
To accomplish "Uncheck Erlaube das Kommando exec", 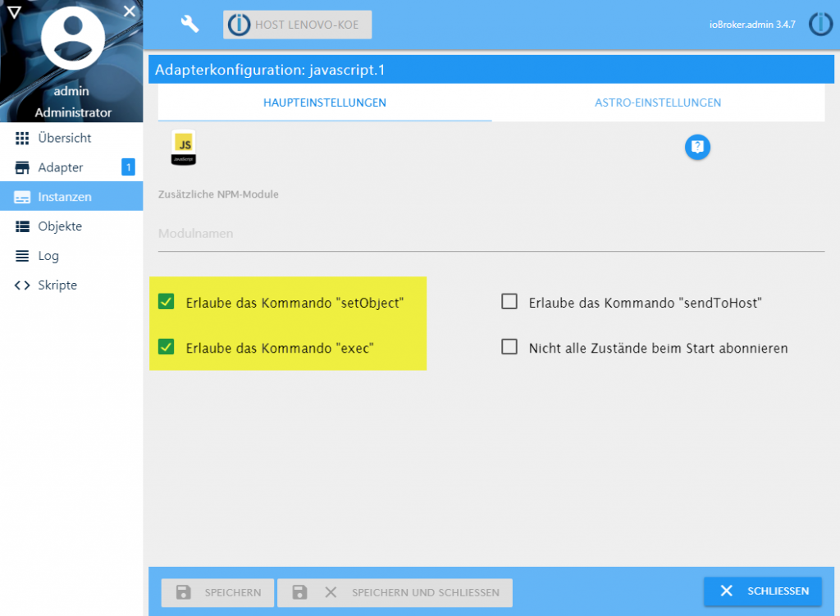I will point(167,348).
